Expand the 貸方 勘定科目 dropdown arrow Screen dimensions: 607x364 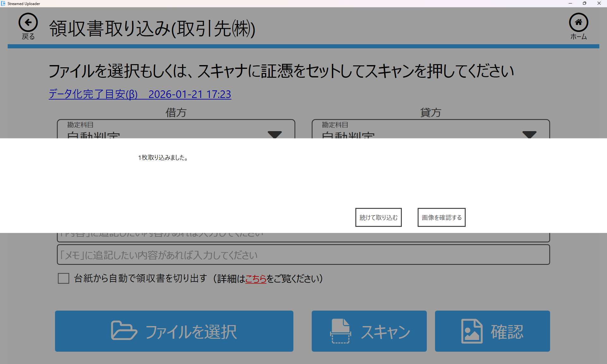(529, 134)
